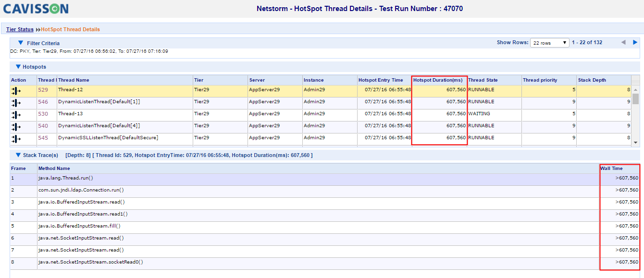
Task: Open thread ID 529 link
Action: coord(43,90)
